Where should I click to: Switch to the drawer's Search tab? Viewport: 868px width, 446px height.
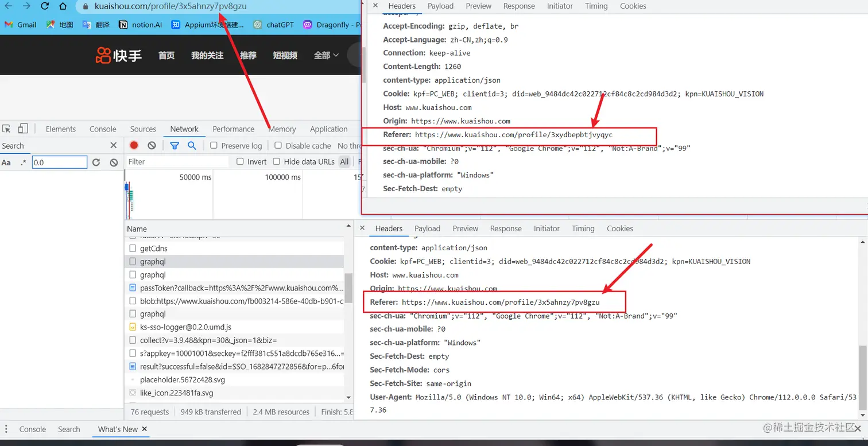(x=69, y=429)
